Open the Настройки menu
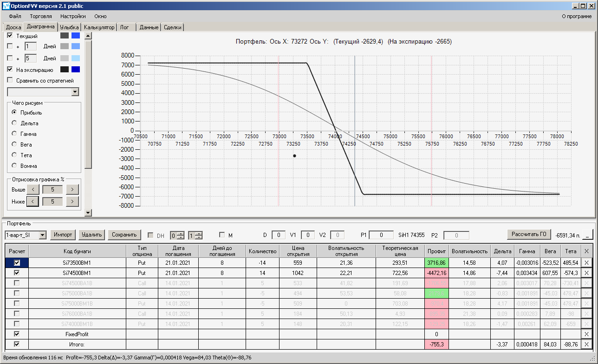The width and height of the screenshot is (598, 364). [73, 16]
